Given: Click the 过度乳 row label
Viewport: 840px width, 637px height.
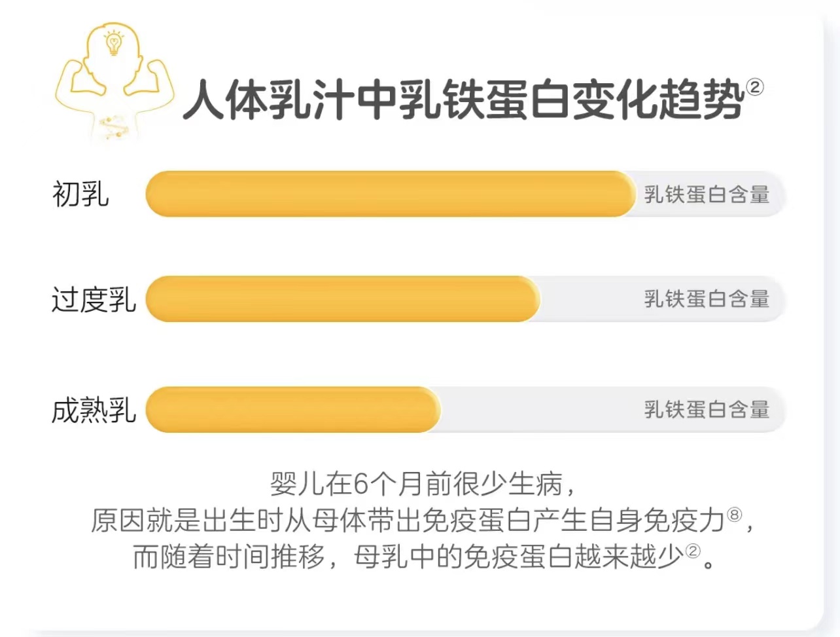Looking at the screenshot, I should (94, 300).
